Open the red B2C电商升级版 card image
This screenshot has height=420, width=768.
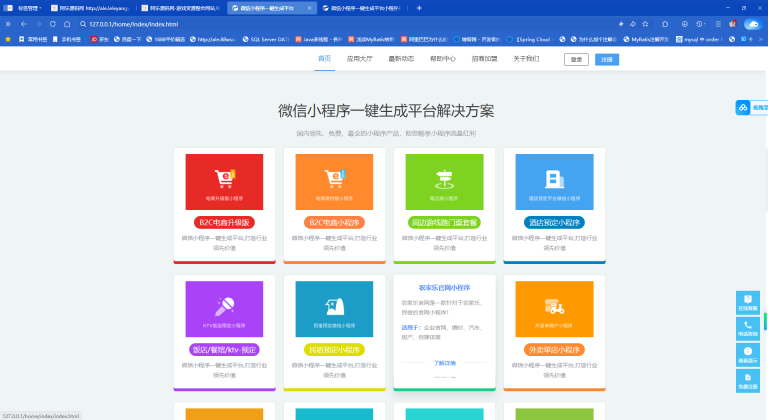click(x=224, y=182)
